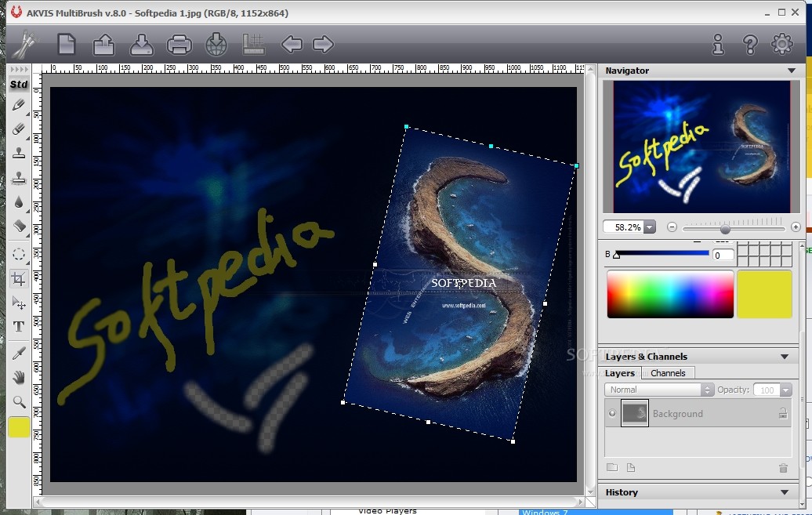Click the yellow color swatch in toolbar
The image size is (812, 515).
point(19,428)
